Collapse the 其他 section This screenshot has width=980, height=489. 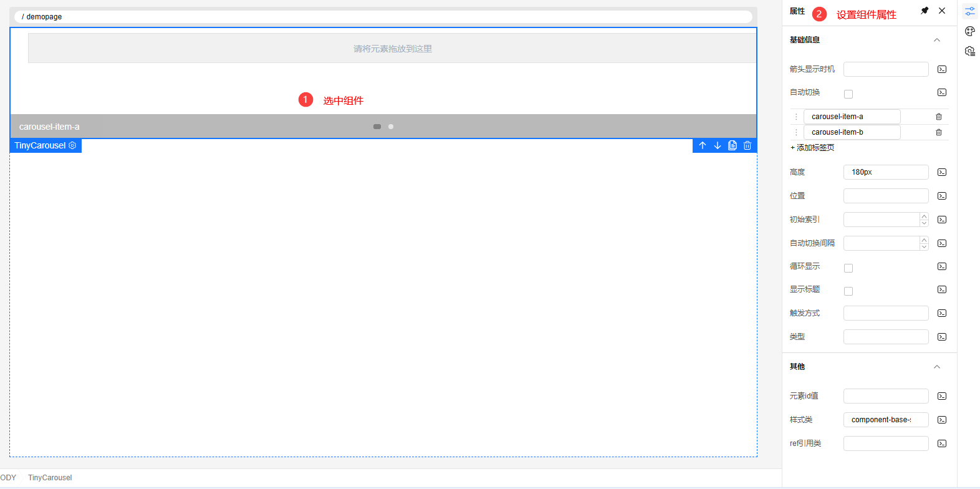coord(936,367)
